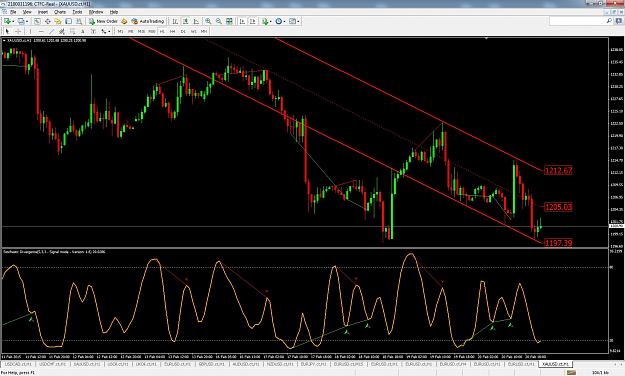Switch to the NZDUSD chart tab

[280, 364]
